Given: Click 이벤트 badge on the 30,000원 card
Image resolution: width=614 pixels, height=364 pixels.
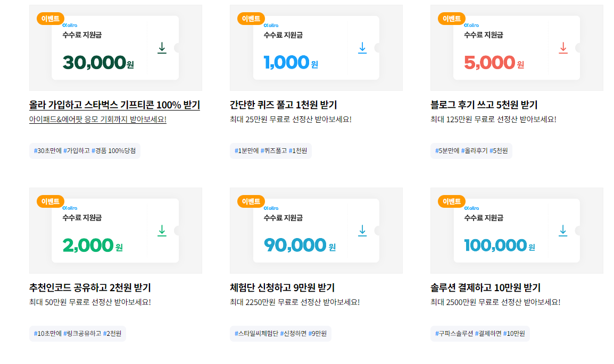Looking at the screenshot, I should click(51, 19).
